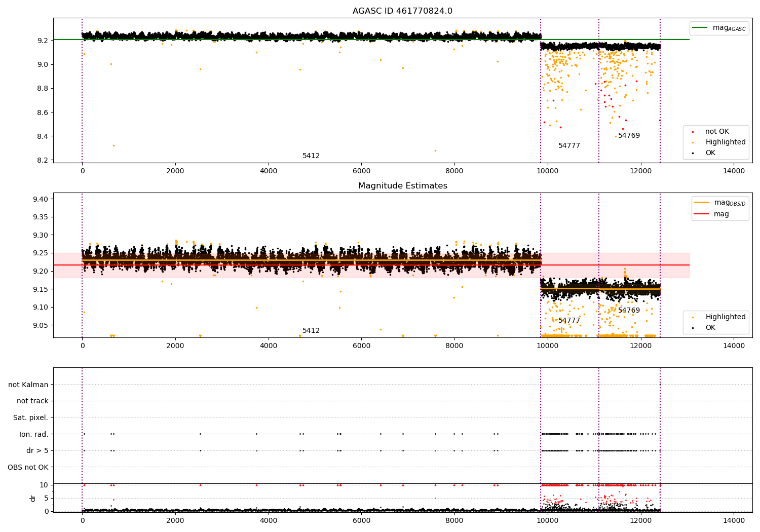Click the 9.0 y-axis tick, top plot
Viewport: 760px width, 532px height.
pos(43,64)
